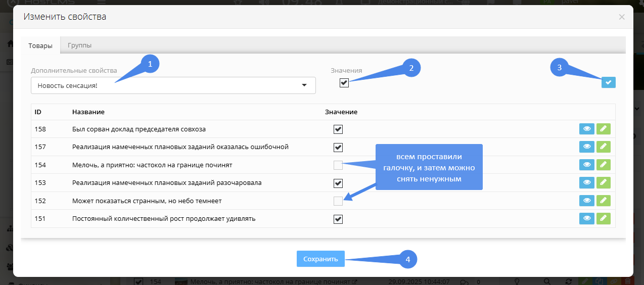Select the Товары tab
644x285 pixels.
pyautogui.click(x=40, y=45)
